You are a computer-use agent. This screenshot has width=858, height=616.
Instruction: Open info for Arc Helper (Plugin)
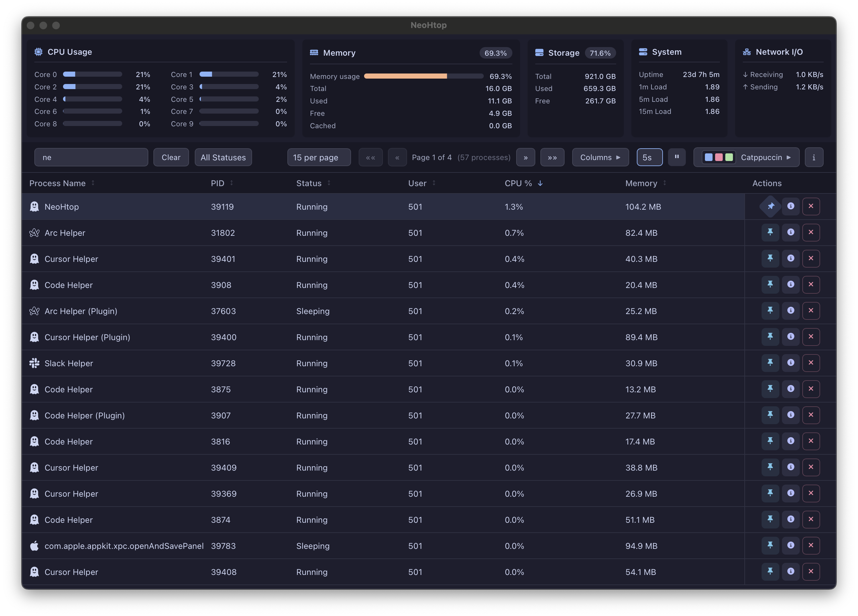pos(791,311)
